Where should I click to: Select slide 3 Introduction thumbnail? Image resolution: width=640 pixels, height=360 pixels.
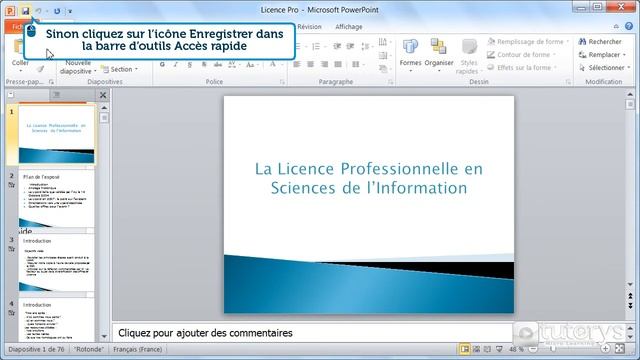coord(56,262)
